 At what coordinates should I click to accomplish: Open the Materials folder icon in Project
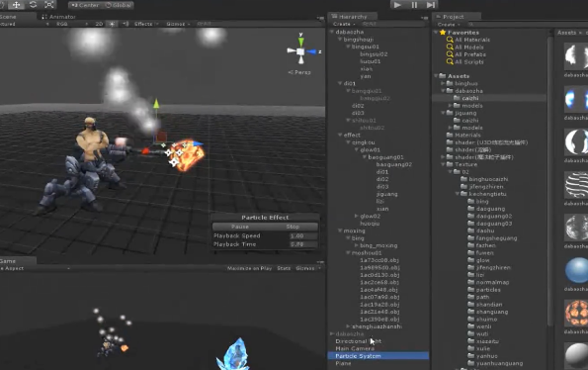click(x=450, y=135)
